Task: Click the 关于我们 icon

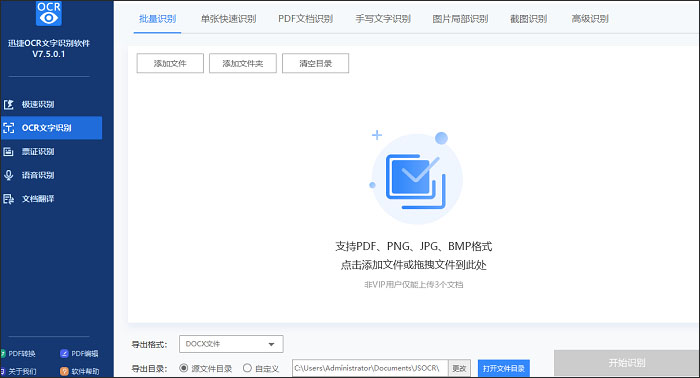Action: (x=3, y=371)
